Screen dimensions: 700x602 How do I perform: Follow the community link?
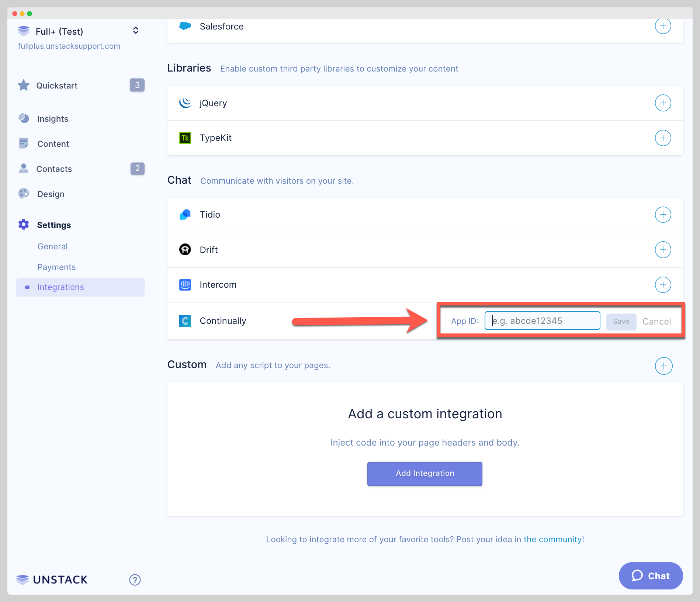[x=553, y=539]
